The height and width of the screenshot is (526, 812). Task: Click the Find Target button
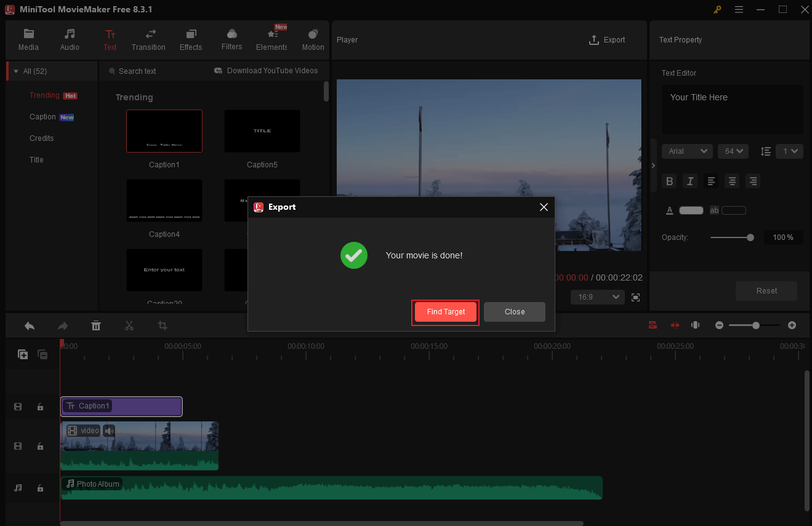(445, 312)
